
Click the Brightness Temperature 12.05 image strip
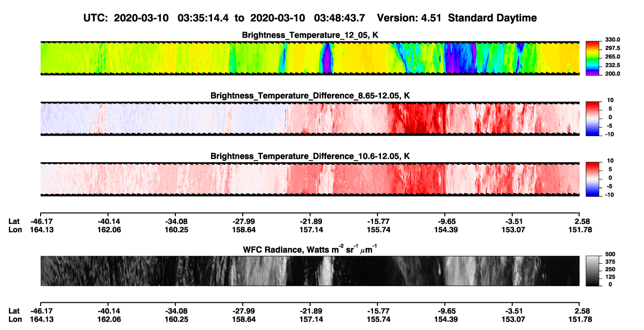[x=310, y=58]
